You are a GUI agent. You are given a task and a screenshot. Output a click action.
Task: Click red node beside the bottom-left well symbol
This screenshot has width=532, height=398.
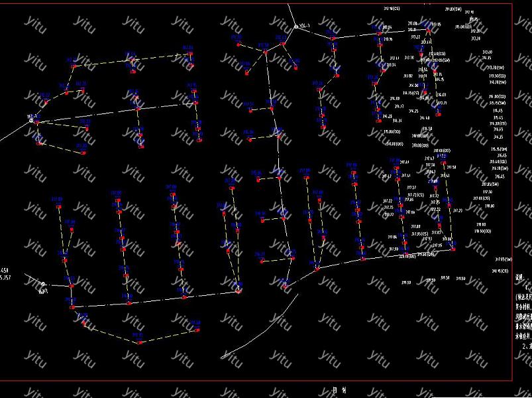point(70,286)
